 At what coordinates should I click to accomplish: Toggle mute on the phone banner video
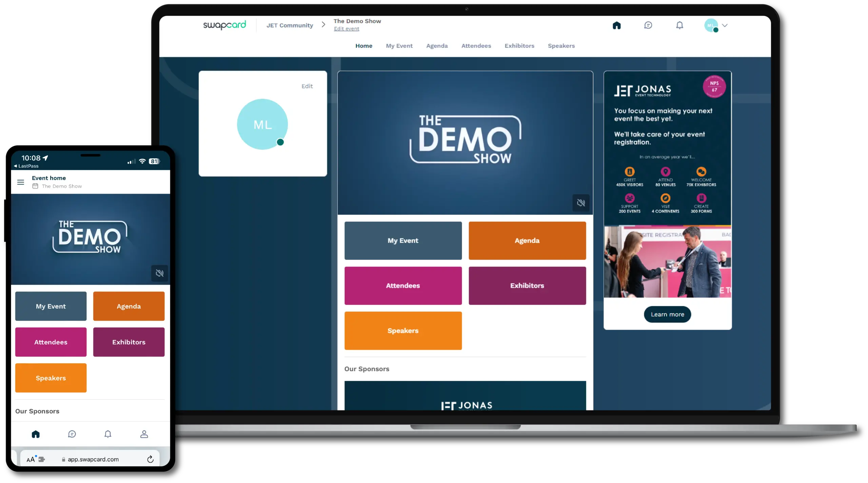[x=159, y=273]
